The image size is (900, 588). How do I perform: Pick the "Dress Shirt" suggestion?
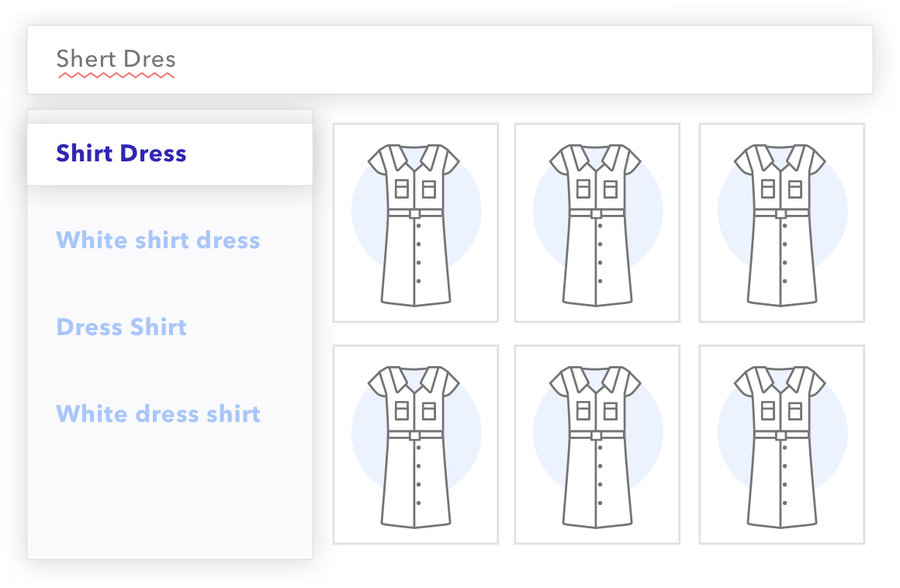[x=122, y=327]
